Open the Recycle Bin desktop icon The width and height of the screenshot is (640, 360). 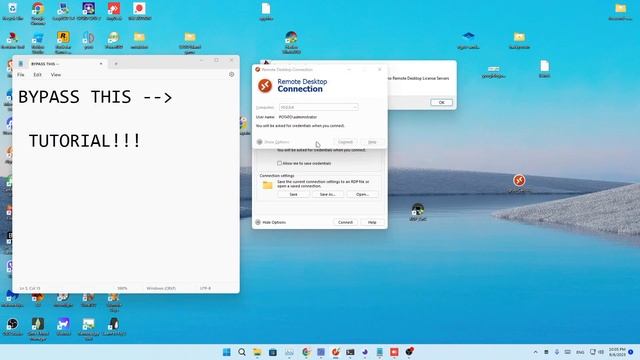coord(13,11)
